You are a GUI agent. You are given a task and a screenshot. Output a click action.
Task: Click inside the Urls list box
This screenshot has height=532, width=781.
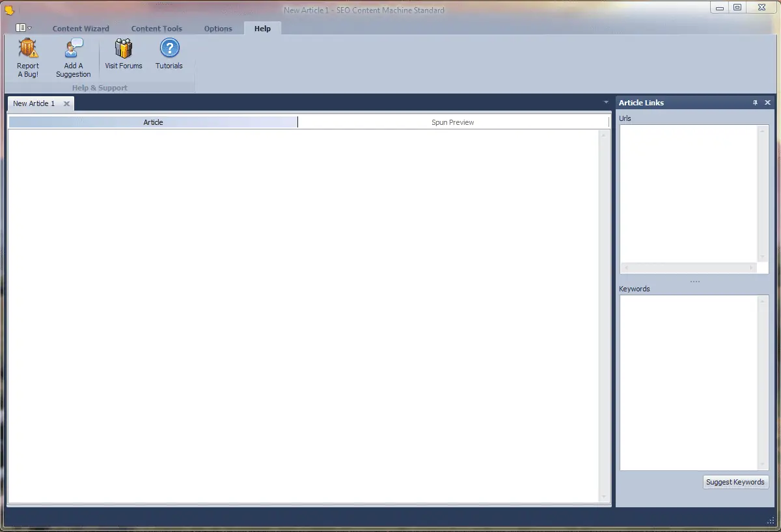(x=689, y=194)
